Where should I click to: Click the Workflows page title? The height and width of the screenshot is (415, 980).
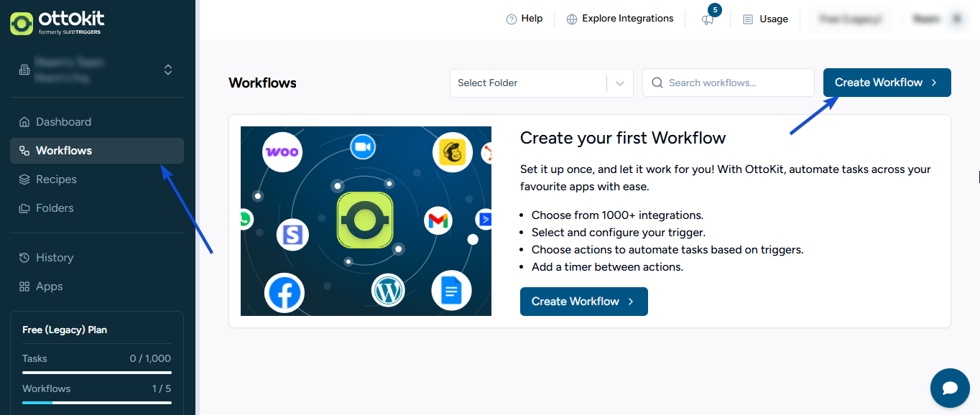click(262, 83)
